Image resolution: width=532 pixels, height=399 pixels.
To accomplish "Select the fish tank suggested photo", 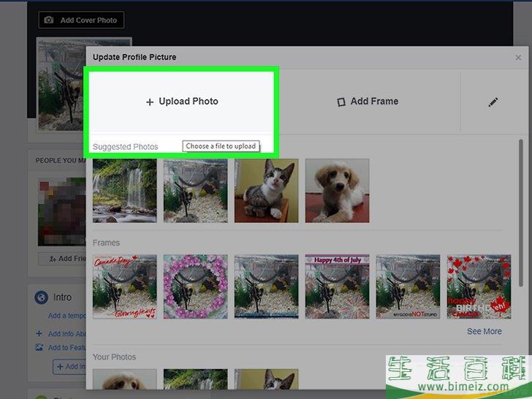I will click(x=195, y=191).
